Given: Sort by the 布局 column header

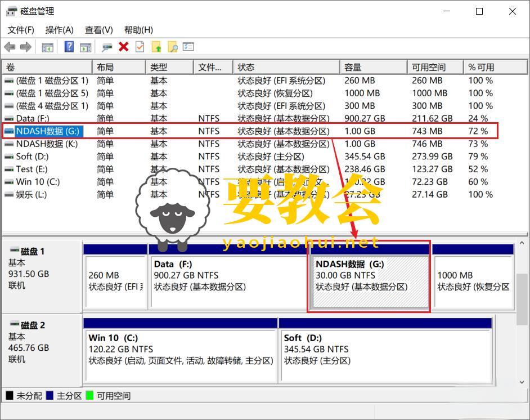Looking at the screenshot, I should 119,68.
